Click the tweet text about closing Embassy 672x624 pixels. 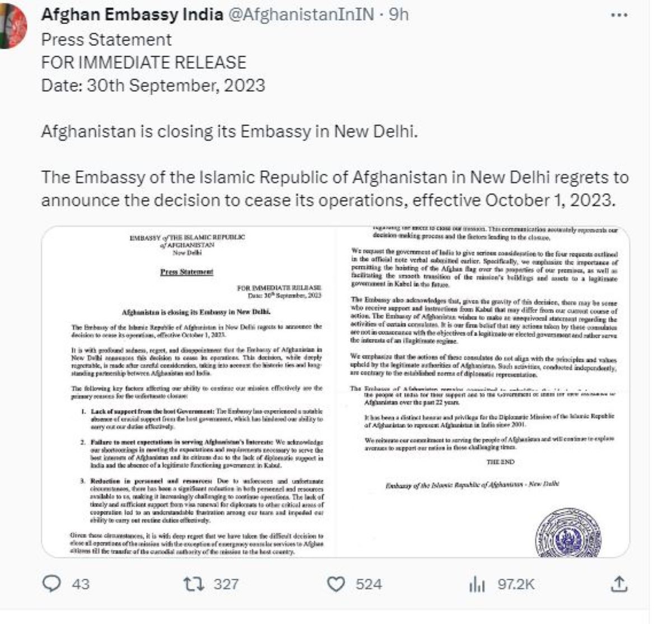click(x=230, y=132)
